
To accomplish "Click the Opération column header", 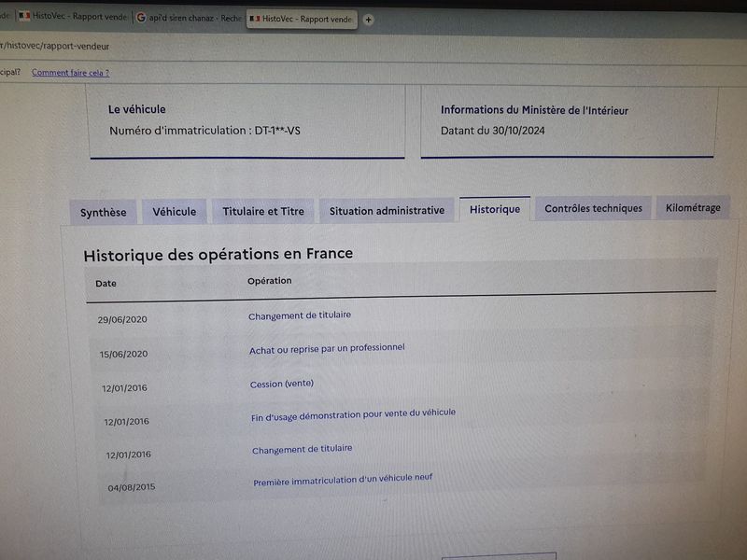I will (x=269, y=281).
